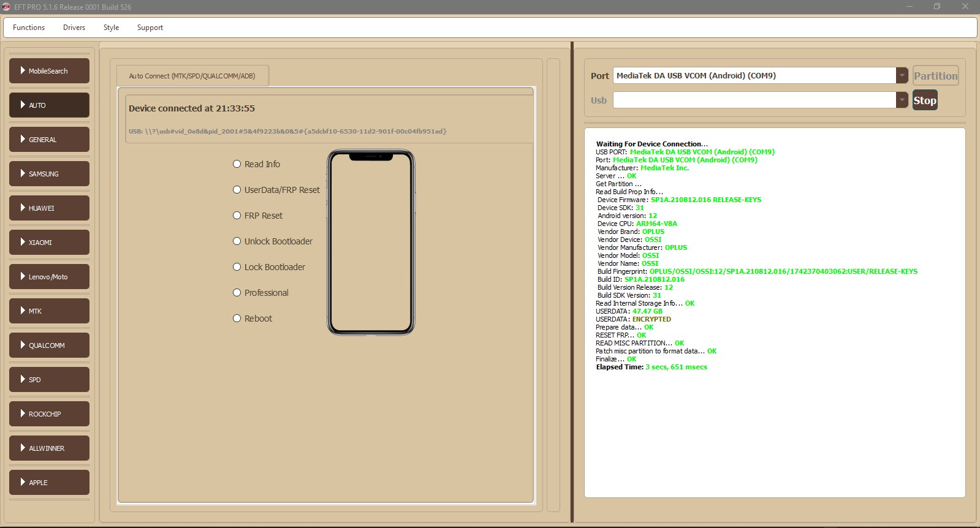980x528 pixels.
Task: Expand the QUALCOMM section arrow
Action: click(23, 345)
